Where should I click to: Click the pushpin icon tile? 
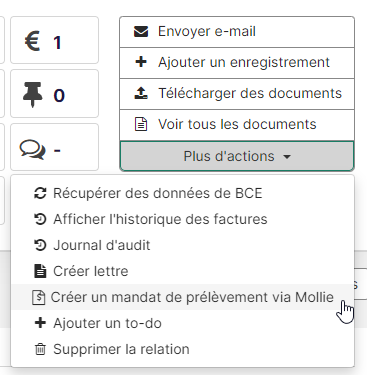55,94
